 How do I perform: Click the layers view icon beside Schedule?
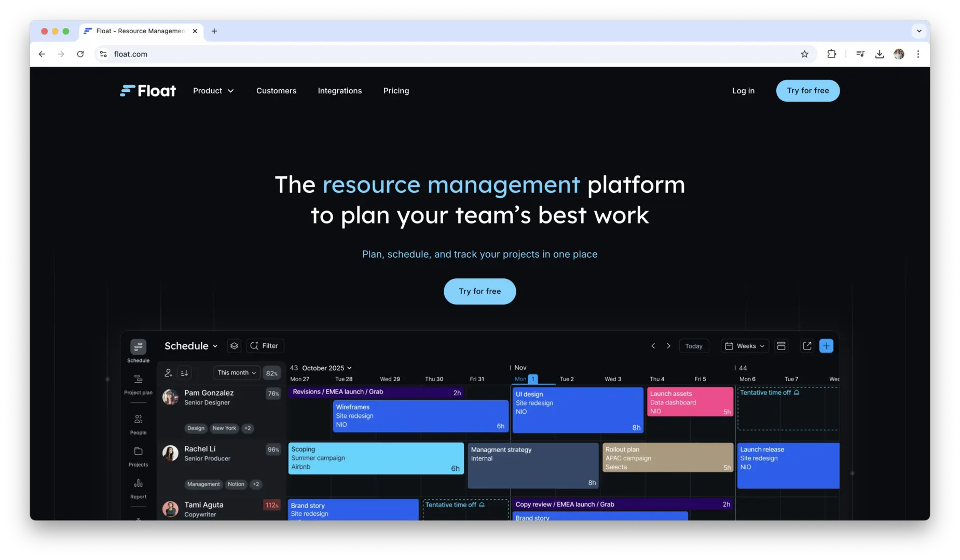pos(235,346)
